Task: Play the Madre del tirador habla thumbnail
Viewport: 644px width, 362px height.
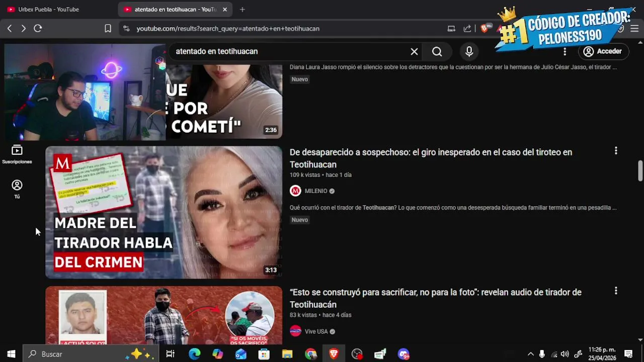Action: [x=164, y=212]
